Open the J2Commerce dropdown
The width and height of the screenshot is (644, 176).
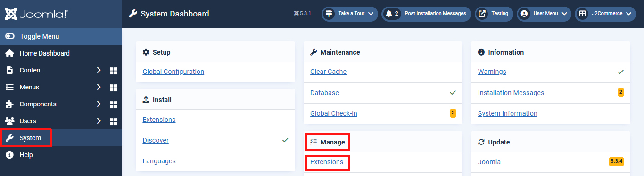[x=605, y=14]
